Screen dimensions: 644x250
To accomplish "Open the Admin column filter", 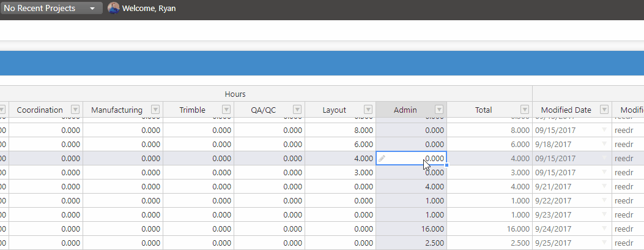I will [x=440, y=109].
